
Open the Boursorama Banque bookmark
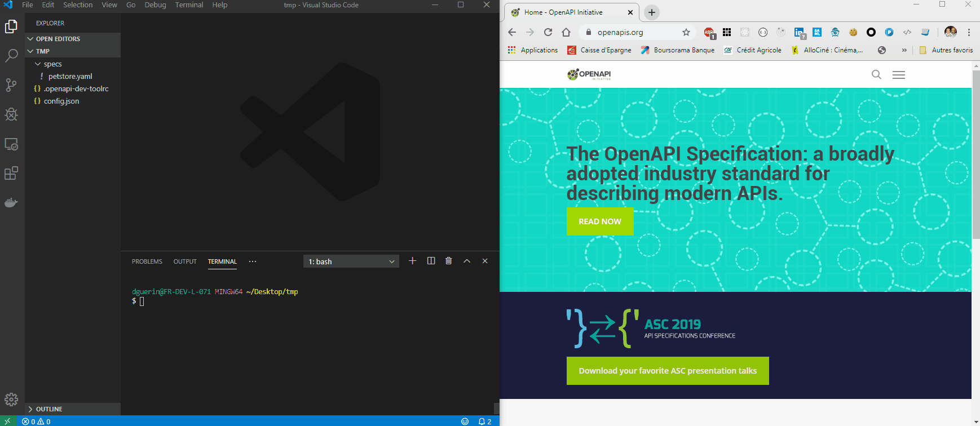click(x=678, y=50)
